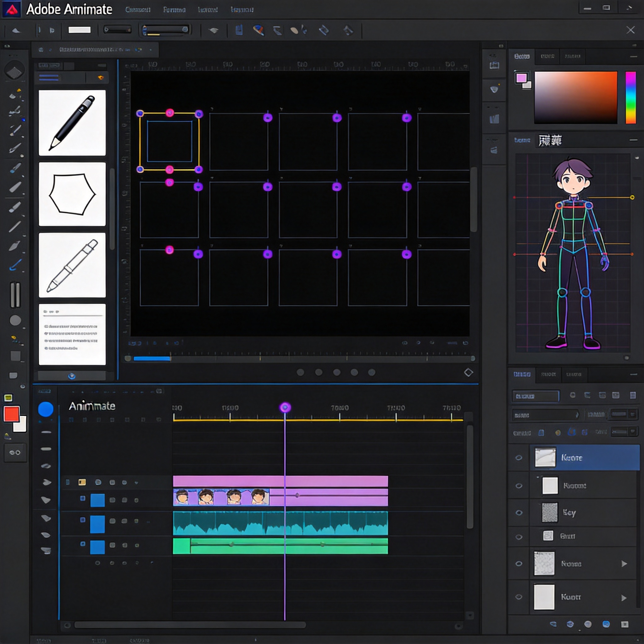This screenshot has width=644, height=644.
Task: Click the bright blue icon at layers panel bottom
Action: 606,624
